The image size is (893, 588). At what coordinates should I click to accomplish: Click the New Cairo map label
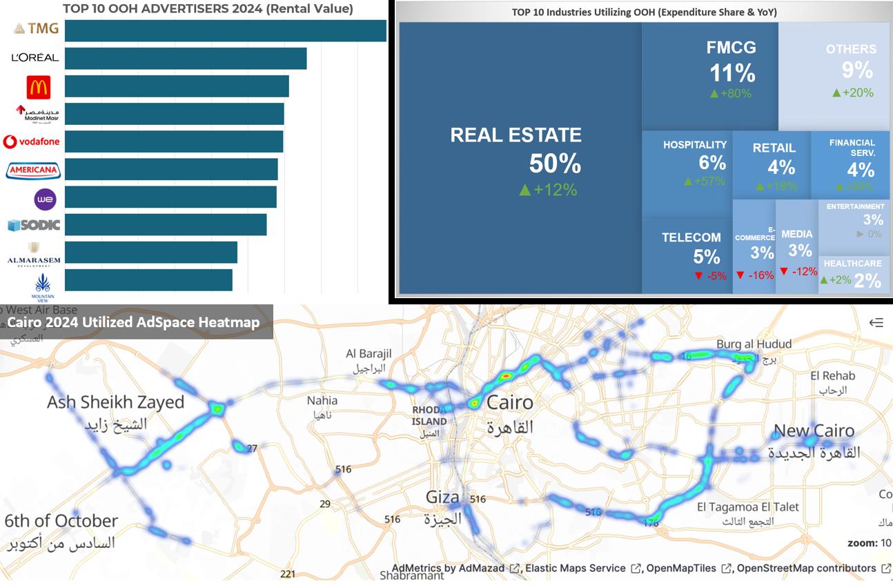(x=814, y=431)
